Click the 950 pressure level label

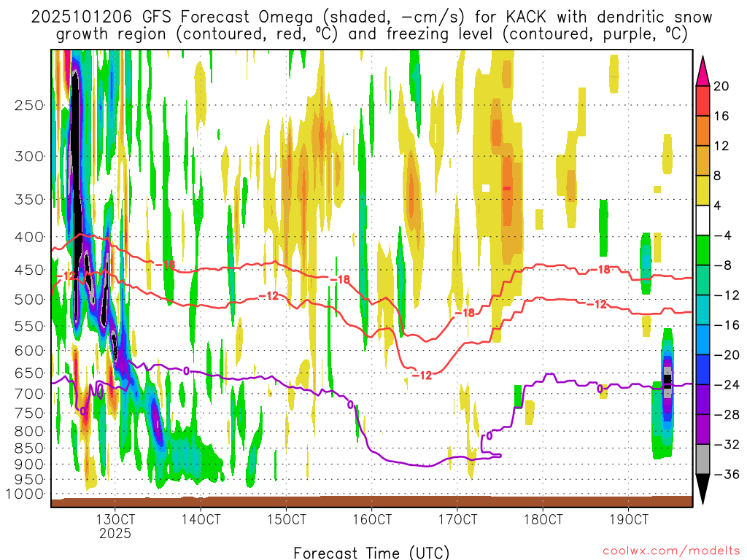point(29,480)
